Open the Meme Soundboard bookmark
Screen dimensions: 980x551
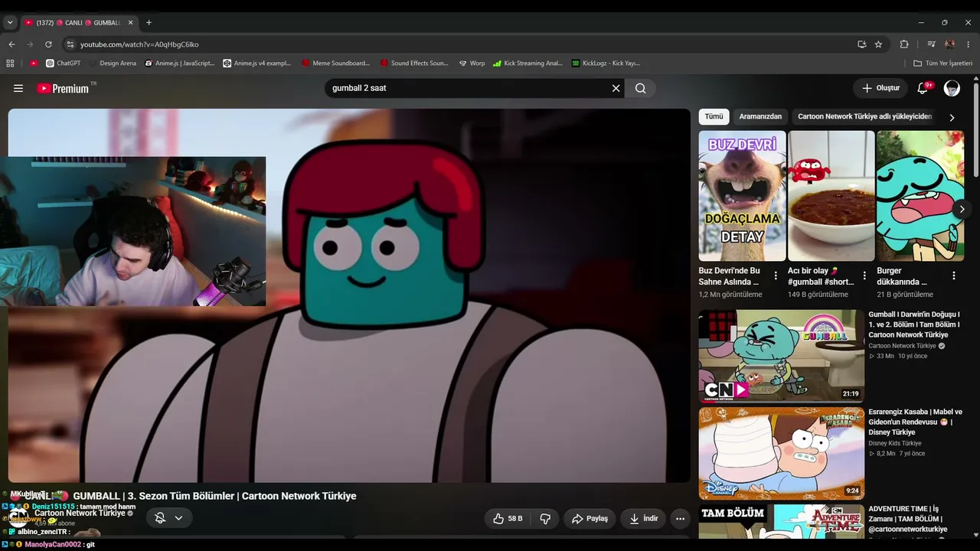tap(336, 64)
